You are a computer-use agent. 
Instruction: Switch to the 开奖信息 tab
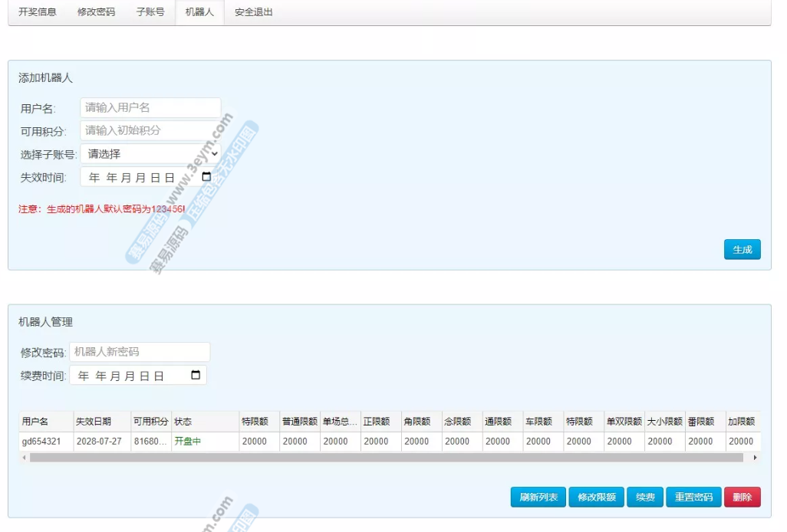[38, 12]
